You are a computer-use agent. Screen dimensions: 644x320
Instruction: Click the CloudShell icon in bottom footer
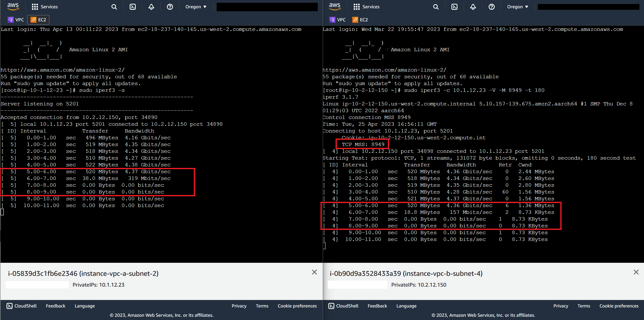click(x=21, y=306)
